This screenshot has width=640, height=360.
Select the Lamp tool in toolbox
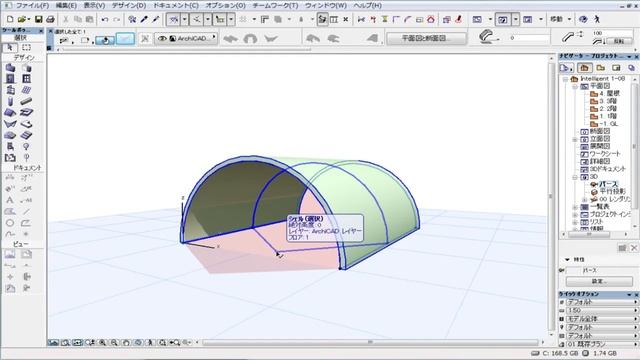(27, 147)
